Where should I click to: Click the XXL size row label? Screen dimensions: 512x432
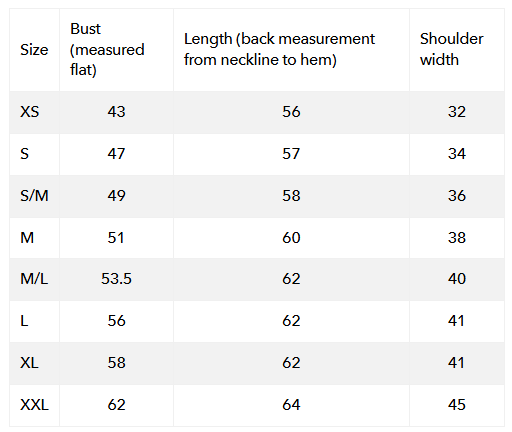click(x=34, y=405)
